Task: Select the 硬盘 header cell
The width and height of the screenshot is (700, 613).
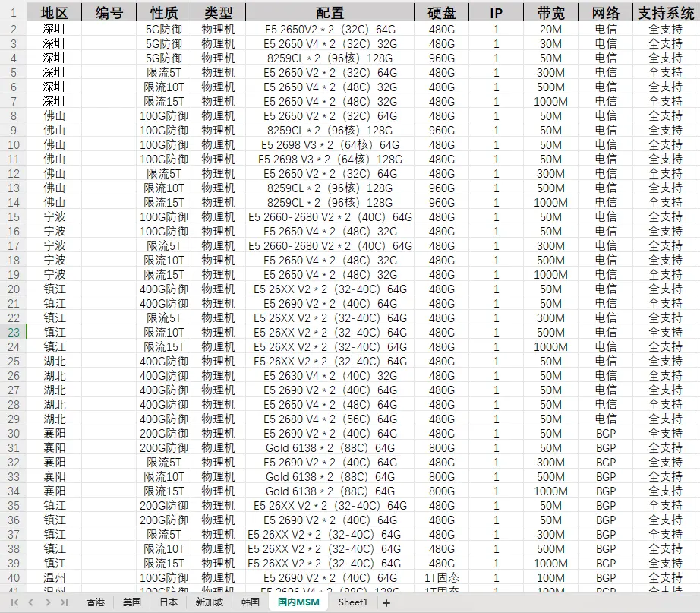Action: click(442, 12)
